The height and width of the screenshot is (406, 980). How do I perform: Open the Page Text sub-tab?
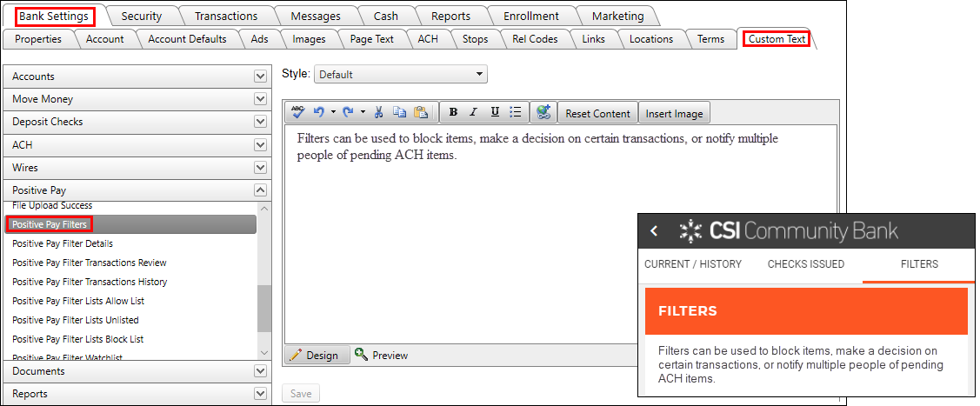pos(371,39)
